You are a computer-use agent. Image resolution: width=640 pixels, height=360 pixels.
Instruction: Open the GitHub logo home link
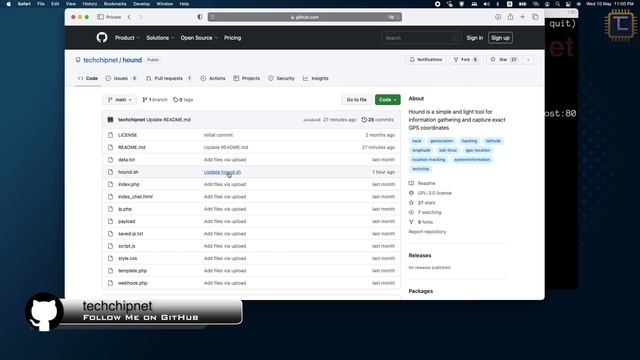102,38
